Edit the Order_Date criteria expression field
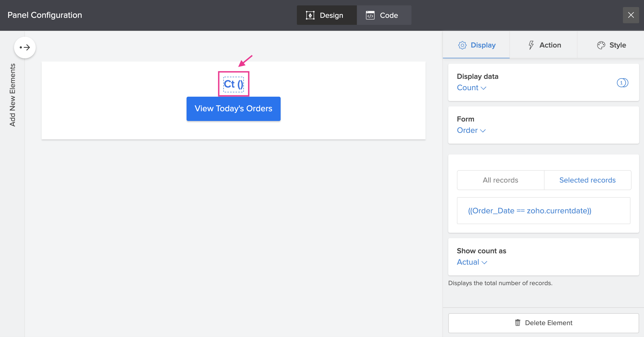 543,211
